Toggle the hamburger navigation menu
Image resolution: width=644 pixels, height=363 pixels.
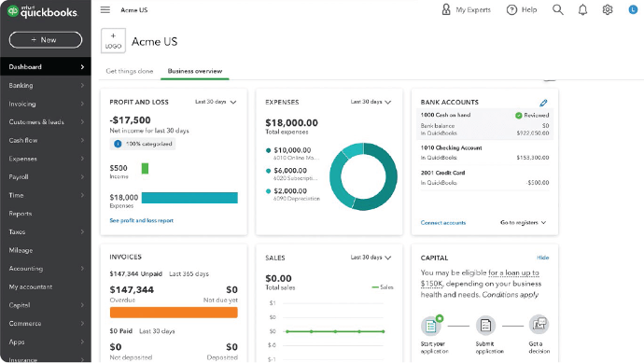coord(105,9)
